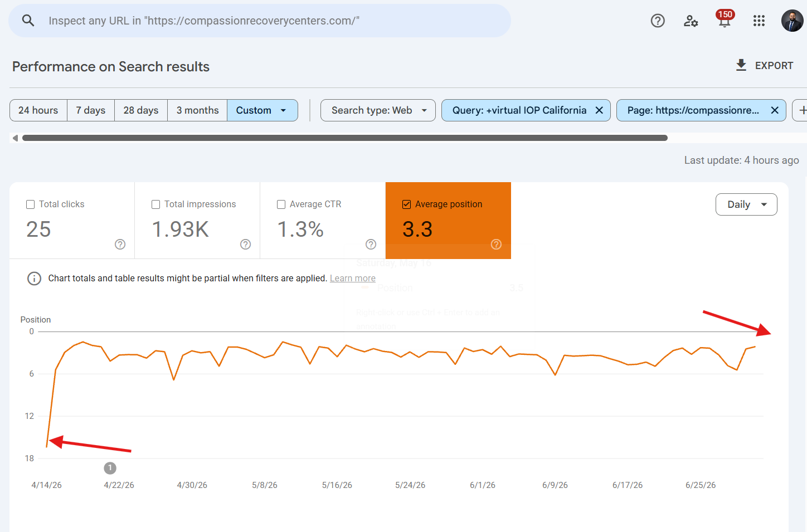Viewport: 807px width, 532px height.
Task: View the notifications bell showing 150
Action: (x=725, y=19)
